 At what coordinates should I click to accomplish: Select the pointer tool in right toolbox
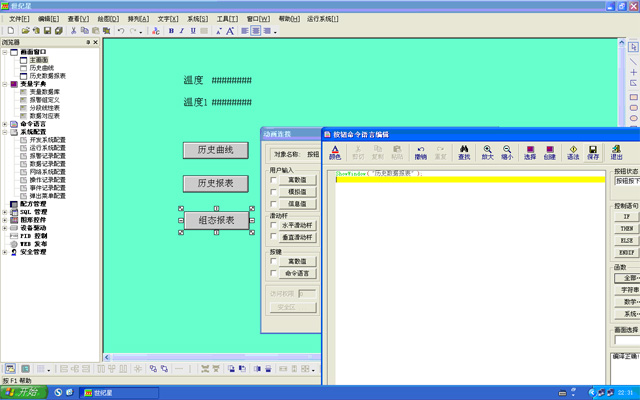point(633,47)
